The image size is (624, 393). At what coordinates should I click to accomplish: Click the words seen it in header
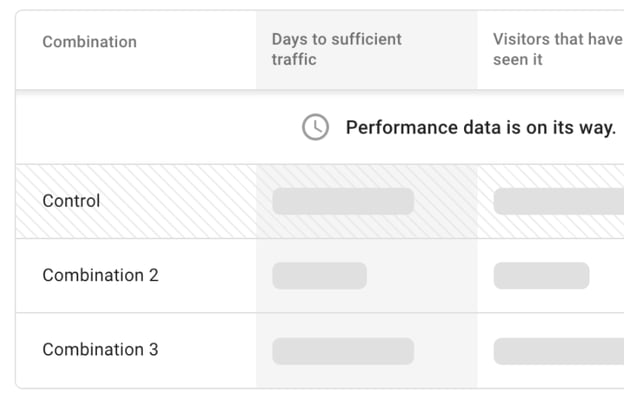tap(518, 60)
